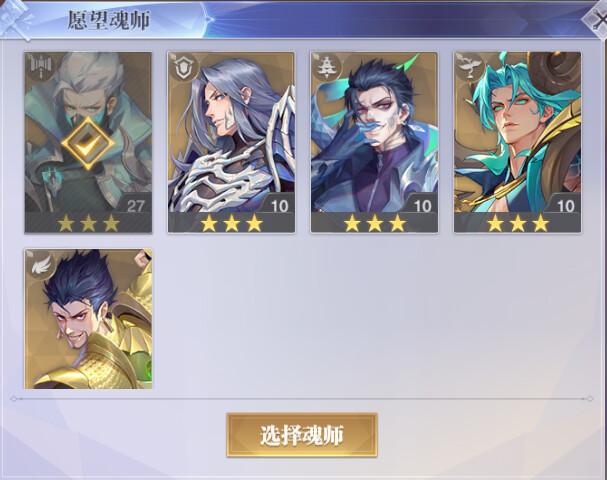This screenshot has height=480, width=607.
Task: Click the 愿望魂师 title header
Action: click(109, 20)
